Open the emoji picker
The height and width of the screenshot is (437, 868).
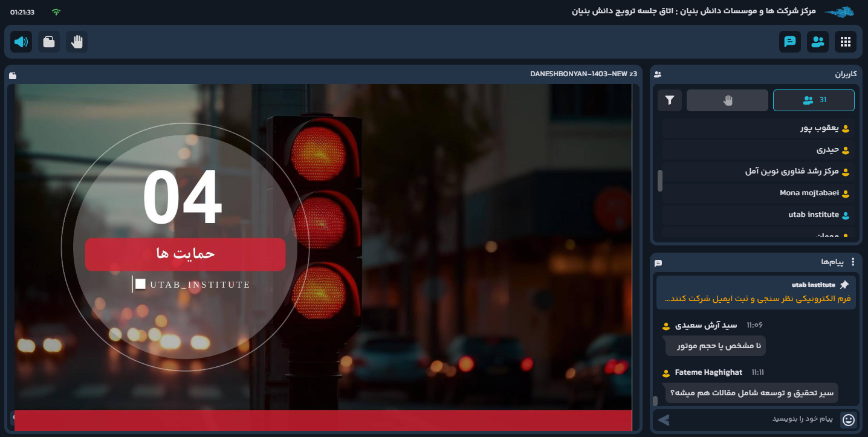(x=849, y=419)
